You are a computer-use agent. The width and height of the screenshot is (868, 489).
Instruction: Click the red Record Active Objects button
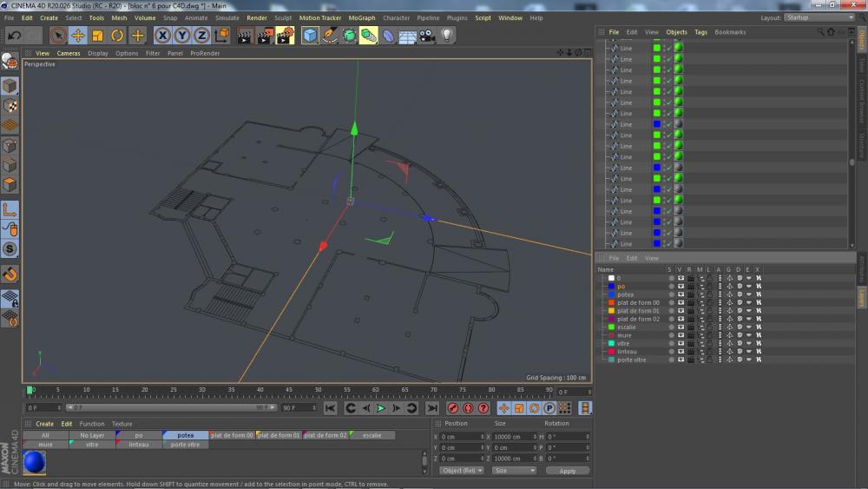click(453, 408)
